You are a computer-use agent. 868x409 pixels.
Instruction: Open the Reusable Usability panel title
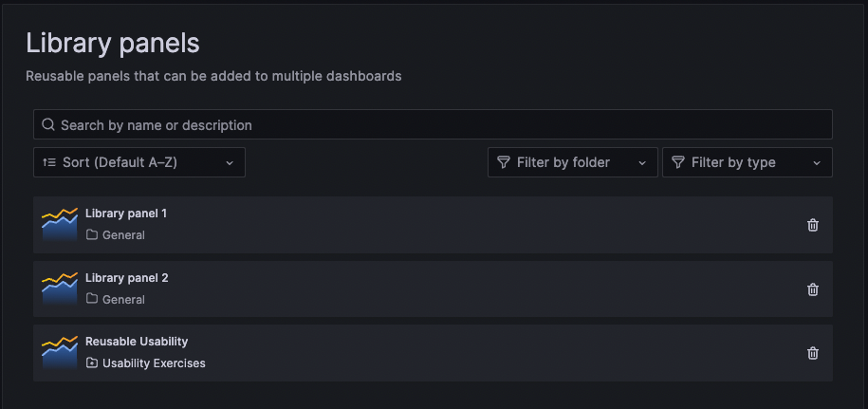[137, 342]
